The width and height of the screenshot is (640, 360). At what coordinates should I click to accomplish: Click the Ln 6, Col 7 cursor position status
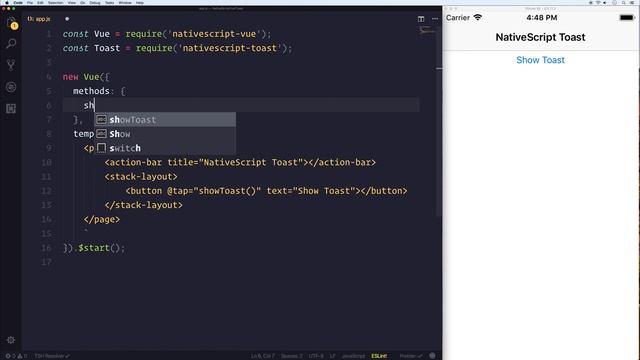point(262,356)
